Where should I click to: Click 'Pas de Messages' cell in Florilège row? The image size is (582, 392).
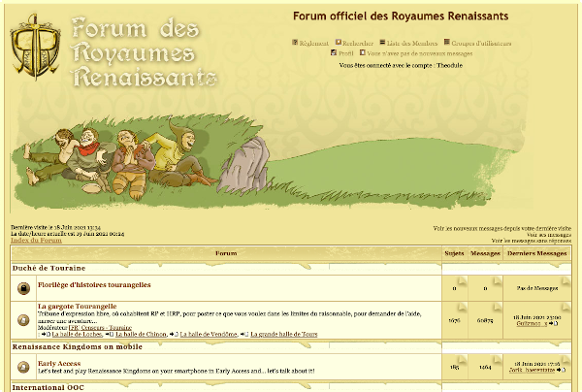tap(537, 288)
